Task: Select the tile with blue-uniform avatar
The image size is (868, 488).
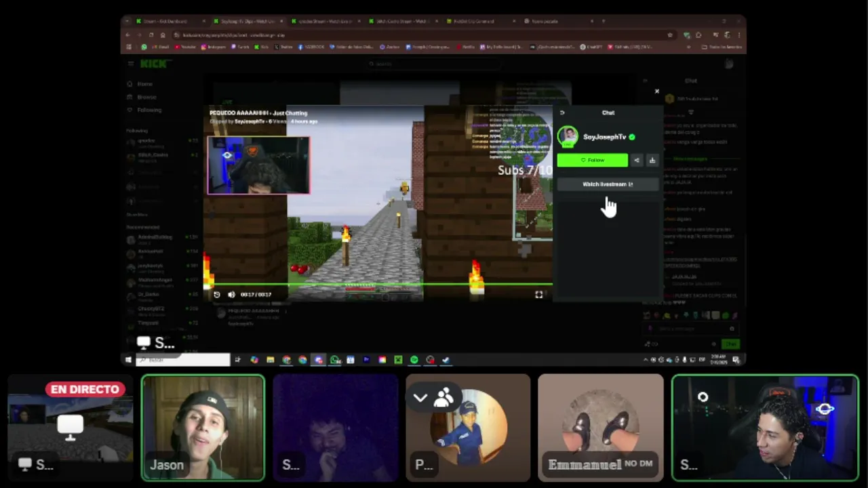Action: pyautogui.click(x=468, y=428)
